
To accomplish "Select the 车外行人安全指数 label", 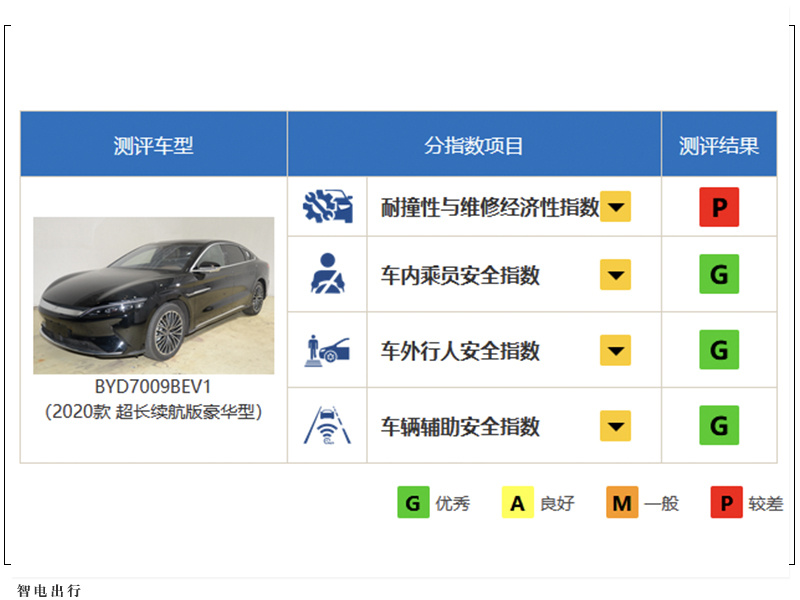I will (460, 351).
